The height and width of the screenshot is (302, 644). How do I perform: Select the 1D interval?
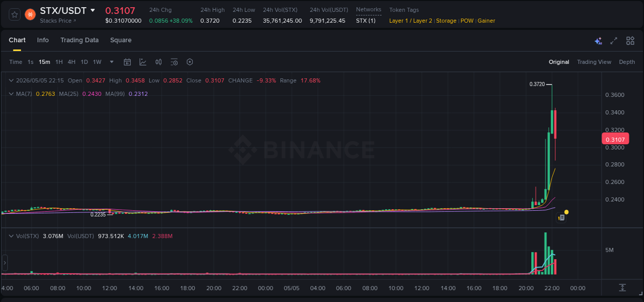[x=84, y=62]
